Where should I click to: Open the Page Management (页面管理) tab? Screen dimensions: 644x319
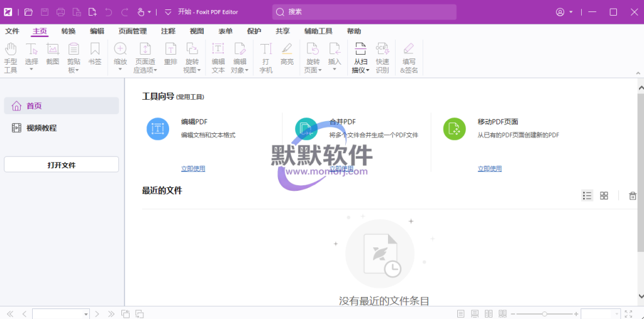133,31
